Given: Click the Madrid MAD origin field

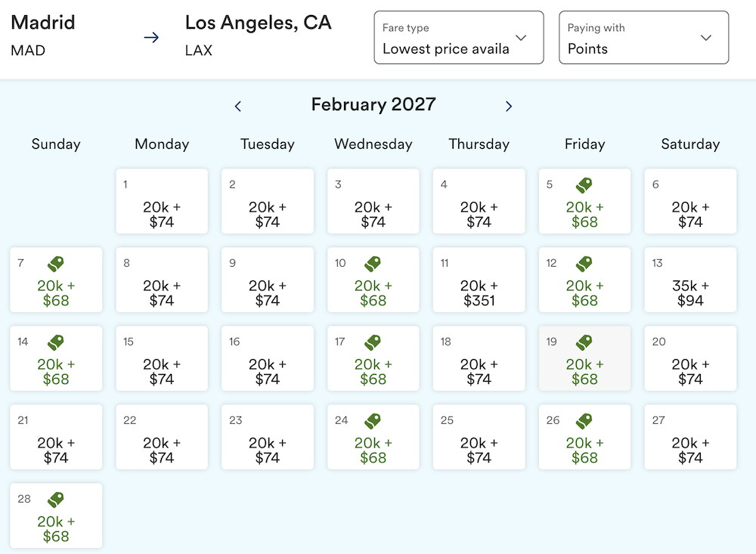Looking at the screenshot, I should pyautogui.click(x=43, y=36).
